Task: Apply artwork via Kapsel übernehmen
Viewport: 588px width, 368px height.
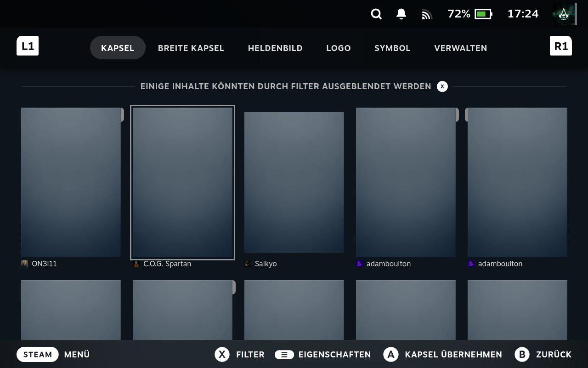Action: 441,354
